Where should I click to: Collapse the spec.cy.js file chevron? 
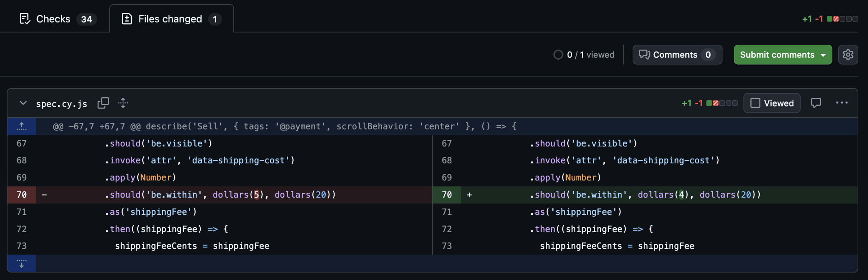click(x=23, y=103)
